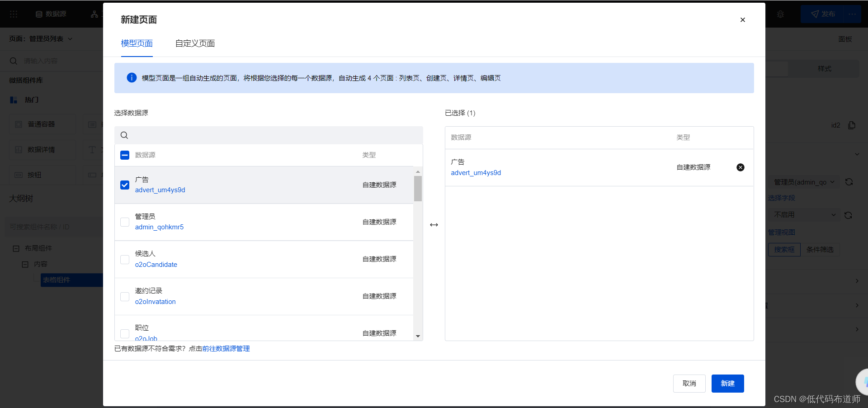Screen dimensions: 868x408
Task: Click the 选择字段 link
Action: (x=781, y=198)
